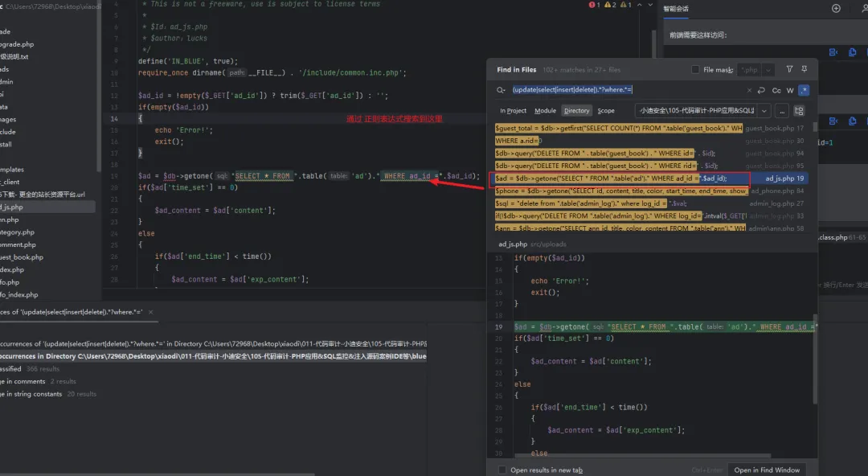868x476 pixels.
Task: Select result admin_log.php line 27
Action: pyautogui.click(x=649, y=203)
